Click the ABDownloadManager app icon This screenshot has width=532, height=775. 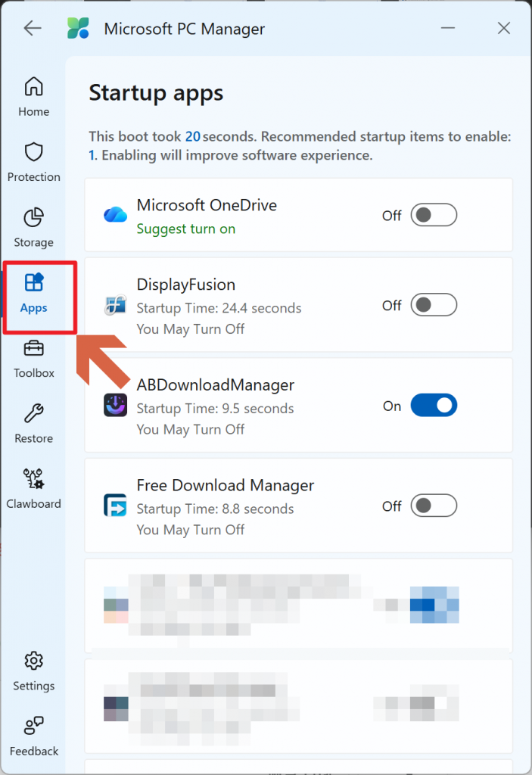click(115, 406)
